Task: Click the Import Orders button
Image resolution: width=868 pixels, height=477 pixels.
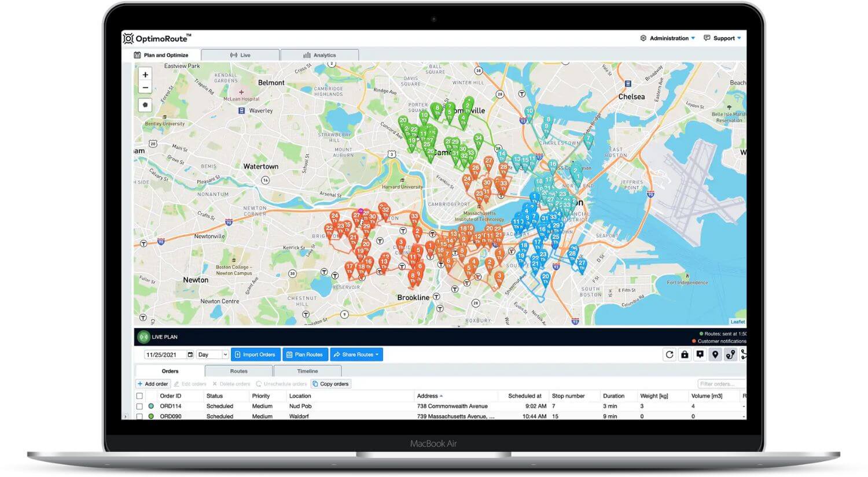Action: [255, 354]
